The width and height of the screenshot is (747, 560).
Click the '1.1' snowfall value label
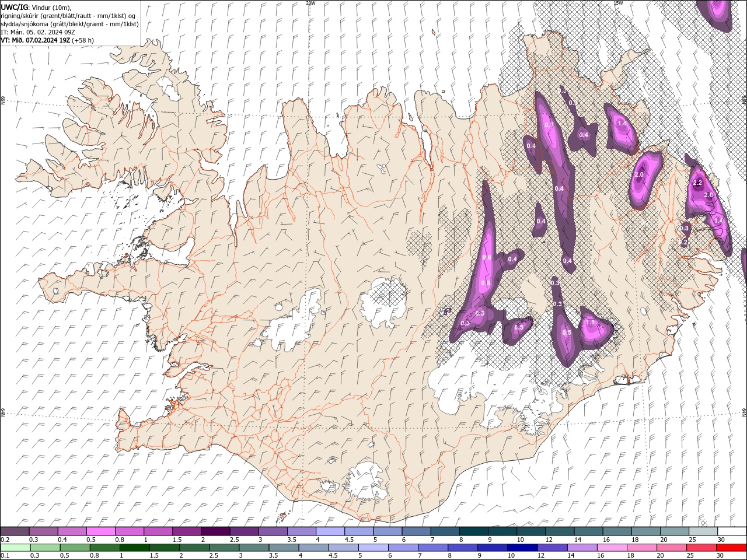coord(590,322)
